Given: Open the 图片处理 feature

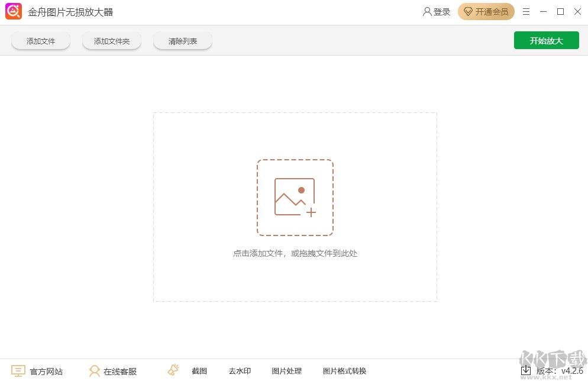Looking at the screenshot, I should 286,371.
